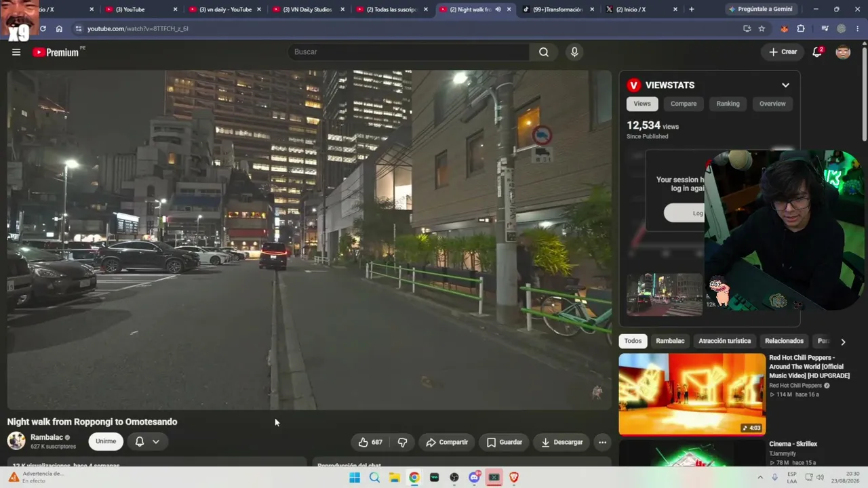Open the ESP LAA language indicator
868x488 pixels.
click(792, 477)
